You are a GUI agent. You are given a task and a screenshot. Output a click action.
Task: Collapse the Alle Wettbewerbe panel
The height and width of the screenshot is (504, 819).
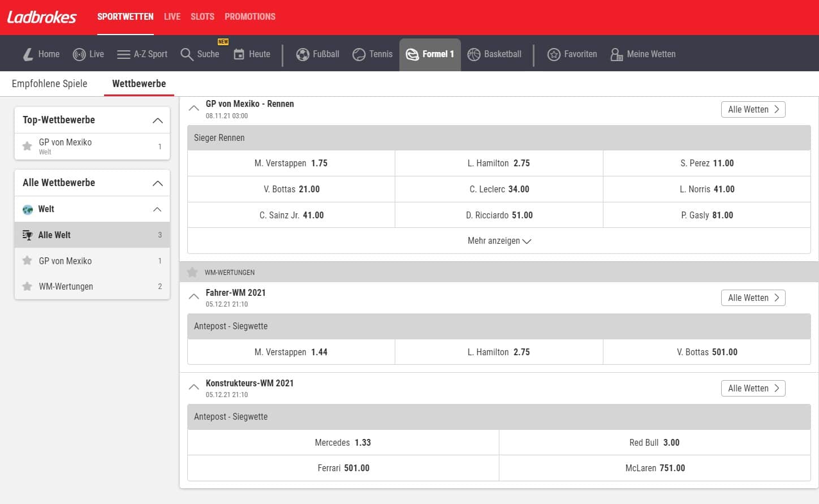pos(158,183)
